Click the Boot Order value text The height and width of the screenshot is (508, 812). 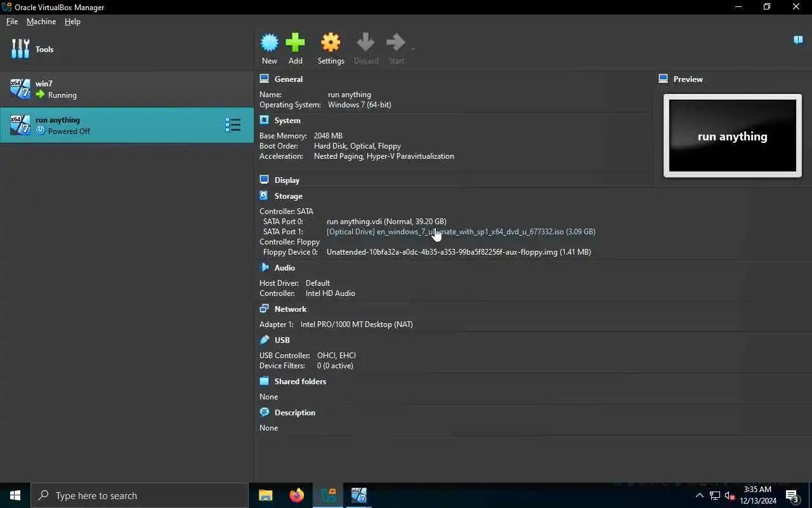coord(357,146)
